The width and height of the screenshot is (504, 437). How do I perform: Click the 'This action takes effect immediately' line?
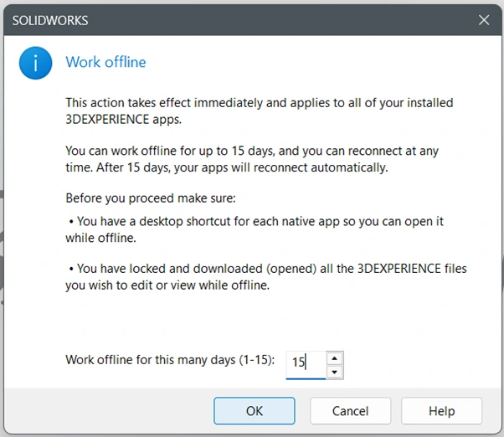[260, 103]
